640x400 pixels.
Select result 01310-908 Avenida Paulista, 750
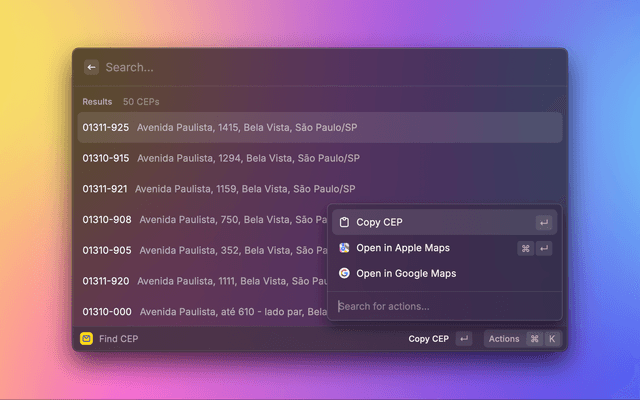[x=200, y=219]
